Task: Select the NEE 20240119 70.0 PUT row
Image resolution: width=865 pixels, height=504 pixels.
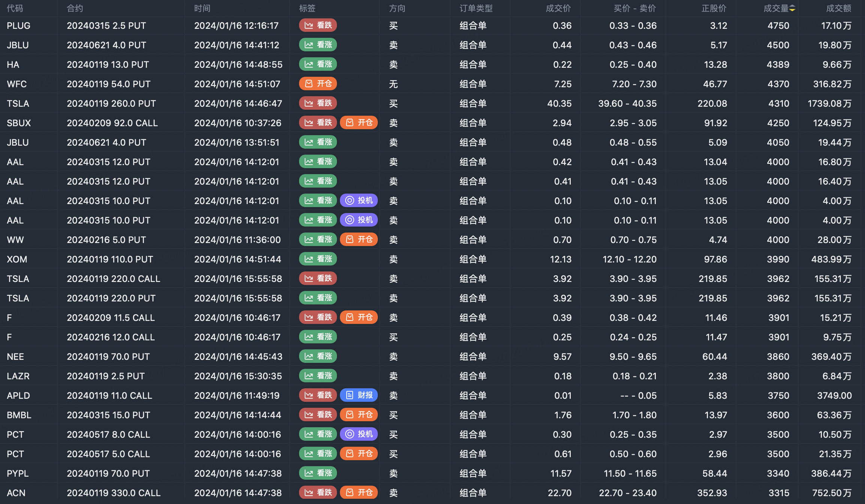Action: click(108, 357)
